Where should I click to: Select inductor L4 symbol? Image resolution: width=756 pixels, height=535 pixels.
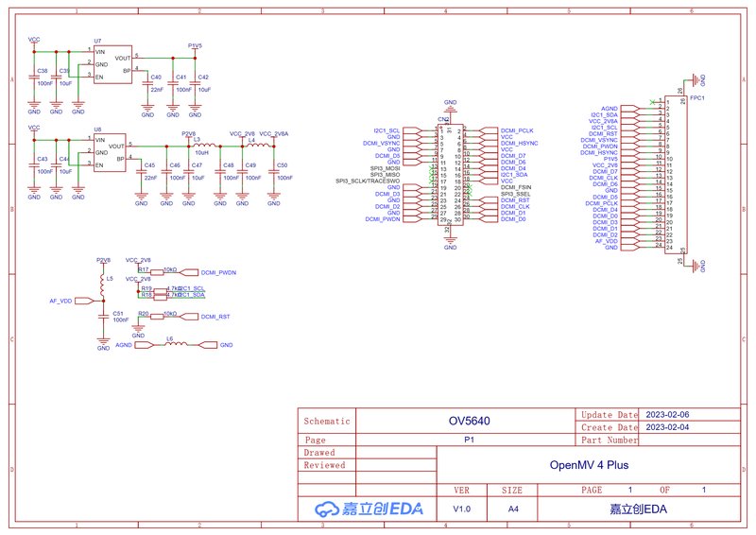[258, 144]
